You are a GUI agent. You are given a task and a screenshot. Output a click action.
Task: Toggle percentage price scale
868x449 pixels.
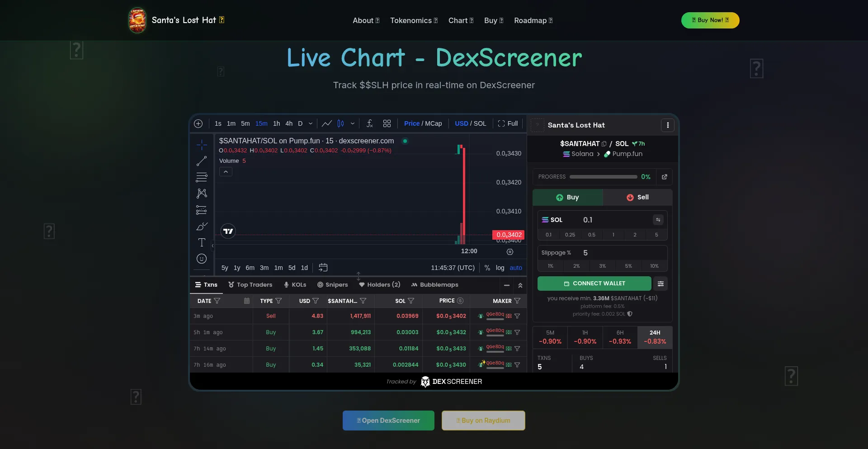click(487, 268)
